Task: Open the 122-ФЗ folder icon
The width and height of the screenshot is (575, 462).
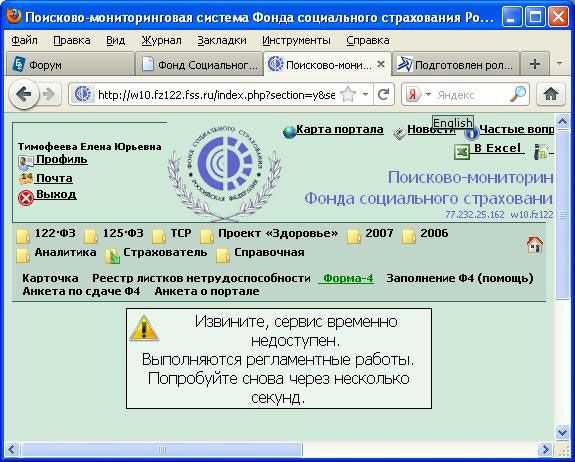Action: coord(23,236)
